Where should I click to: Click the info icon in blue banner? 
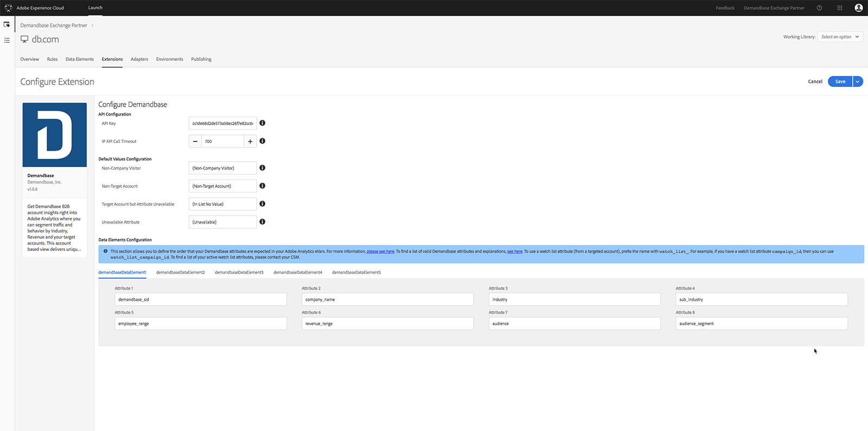[x=105, y=251]
